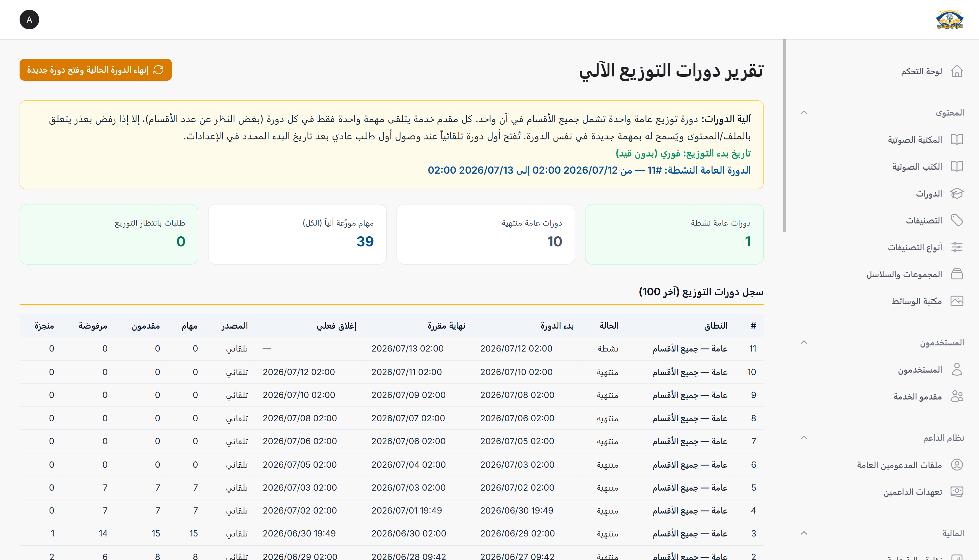This screenshot has width=979, height=560.
Task: Open the user avatar 'A' menu
Action: [29, 20]
